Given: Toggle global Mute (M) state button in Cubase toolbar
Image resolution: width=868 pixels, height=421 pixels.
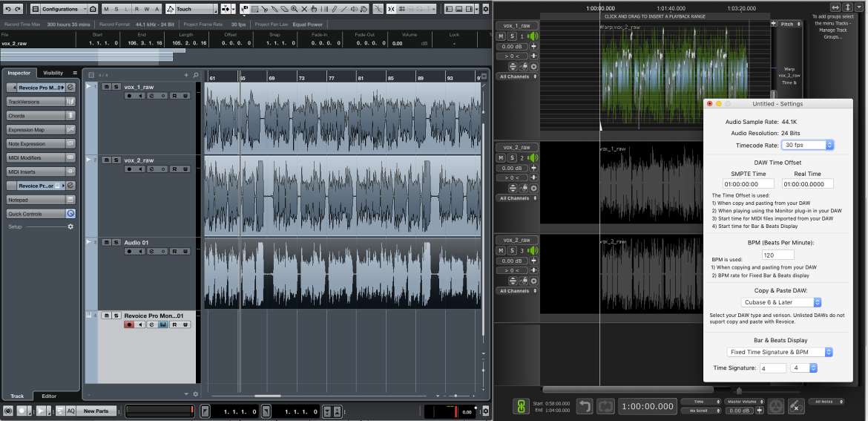Looking at the screenshot, I should pyautogui.click(x=106, y=10).
